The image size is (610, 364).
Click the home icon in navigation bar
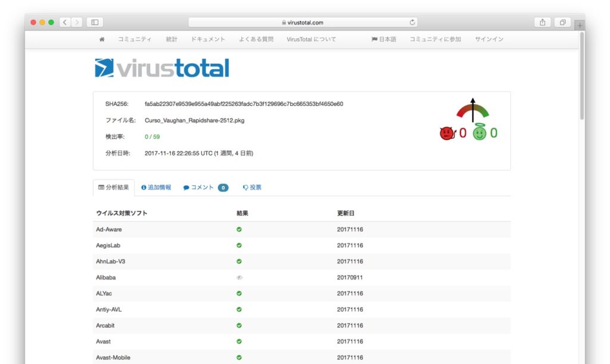click(x=102, y=39)
